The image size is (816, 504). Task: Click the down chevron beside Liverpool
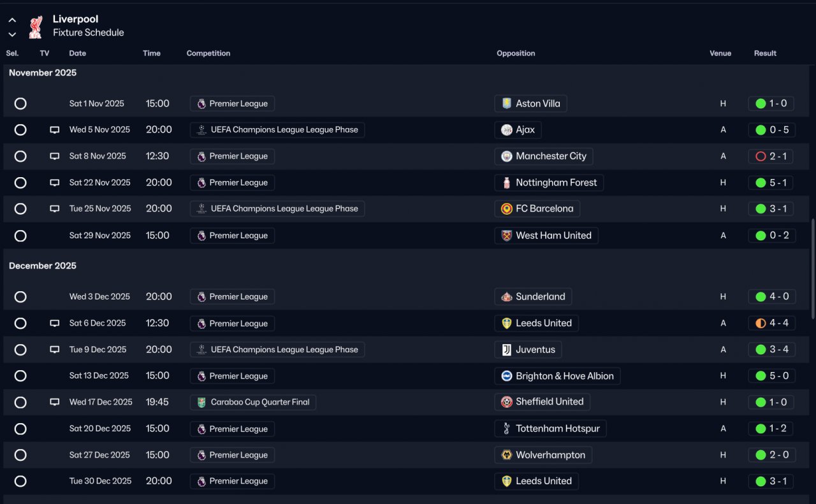12,34
